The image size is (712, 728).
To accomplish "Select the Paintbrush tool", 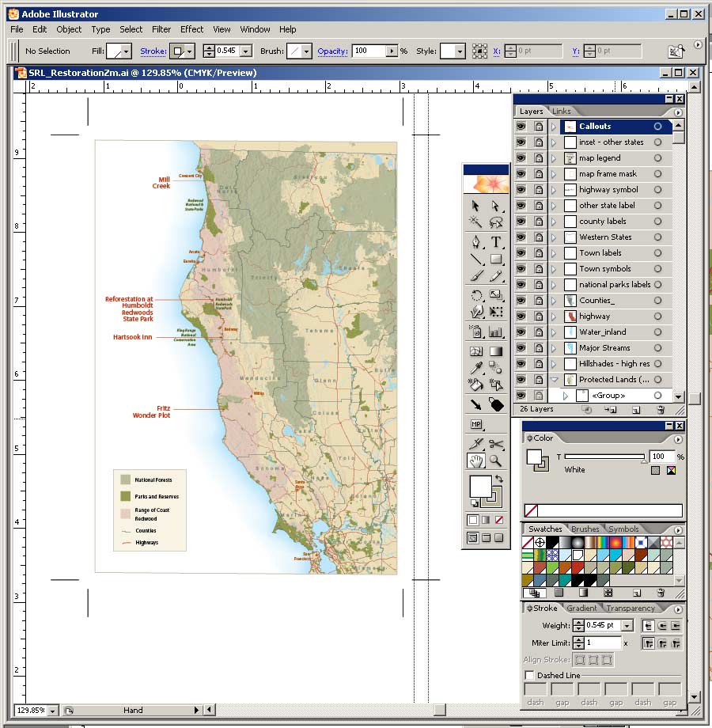I will click(475, 276).
